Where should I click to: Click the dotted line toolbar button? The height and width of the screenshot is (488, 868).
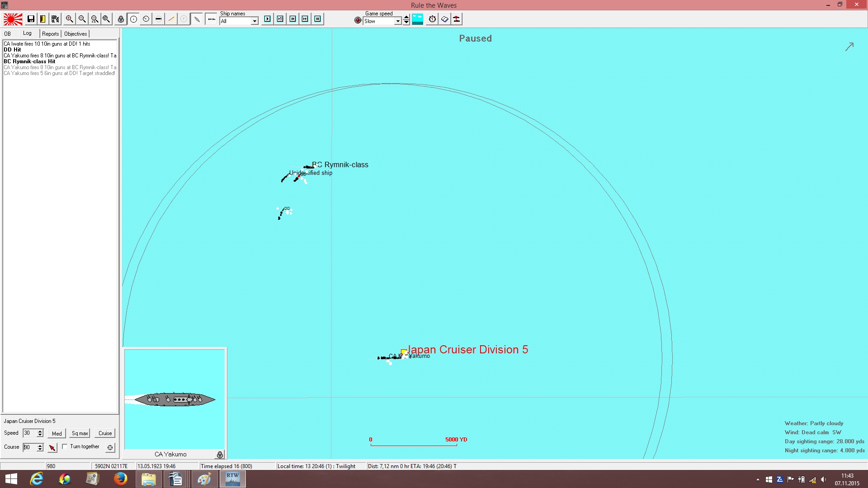click(211, 19)
